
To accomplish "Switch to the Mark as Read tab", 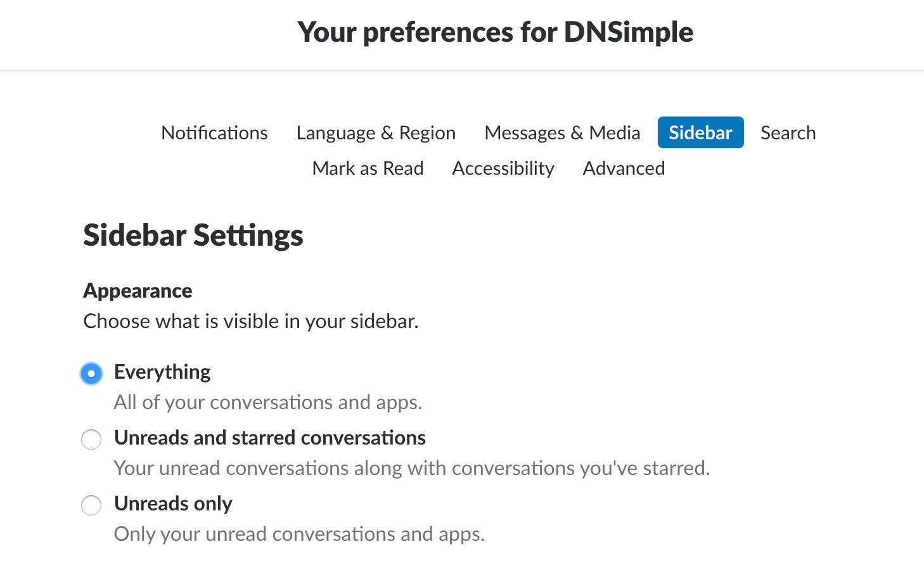I will point(368,168).
